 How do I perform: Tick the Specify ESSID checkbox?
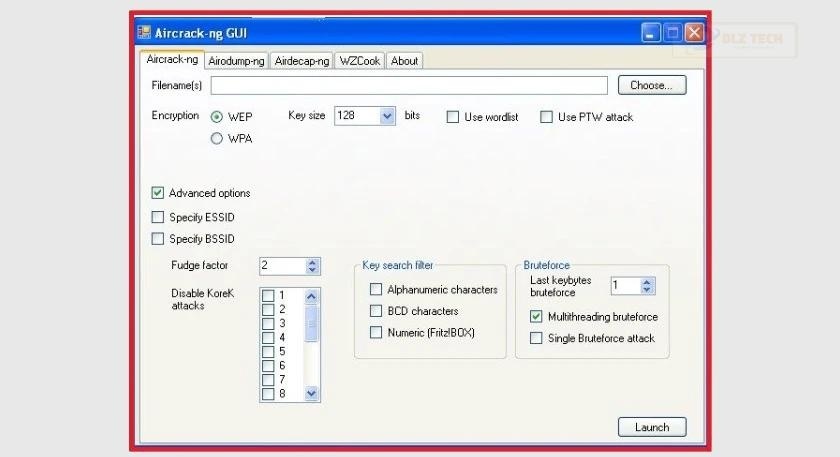(x=158, y=217)
